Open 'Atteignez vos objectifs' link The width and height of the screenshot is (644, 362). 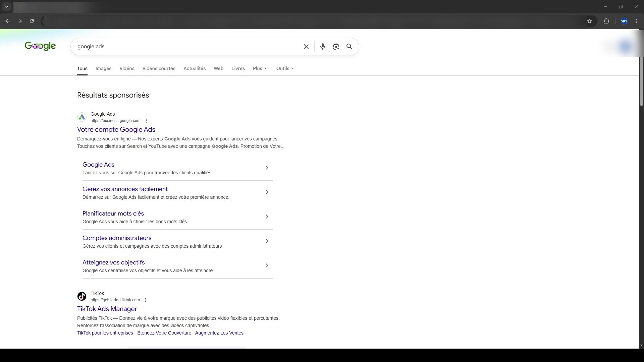click(113, 262)
